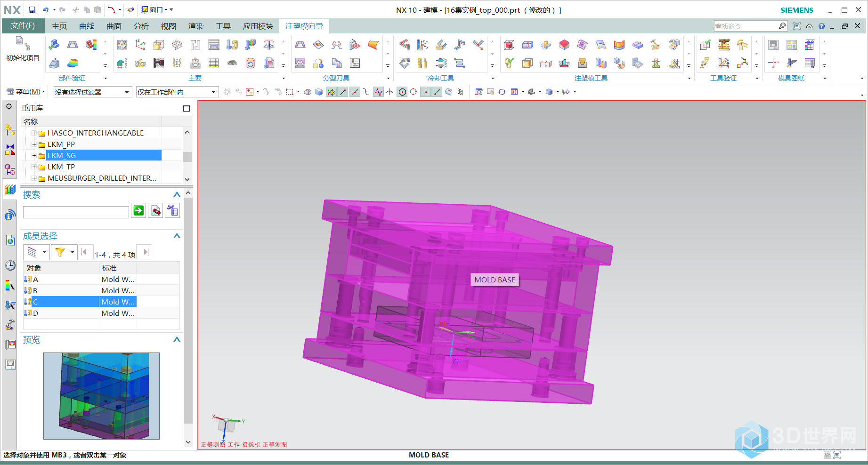Toggle the Point on Face snap option
This screenshot has width=868, height=465.
449,92
